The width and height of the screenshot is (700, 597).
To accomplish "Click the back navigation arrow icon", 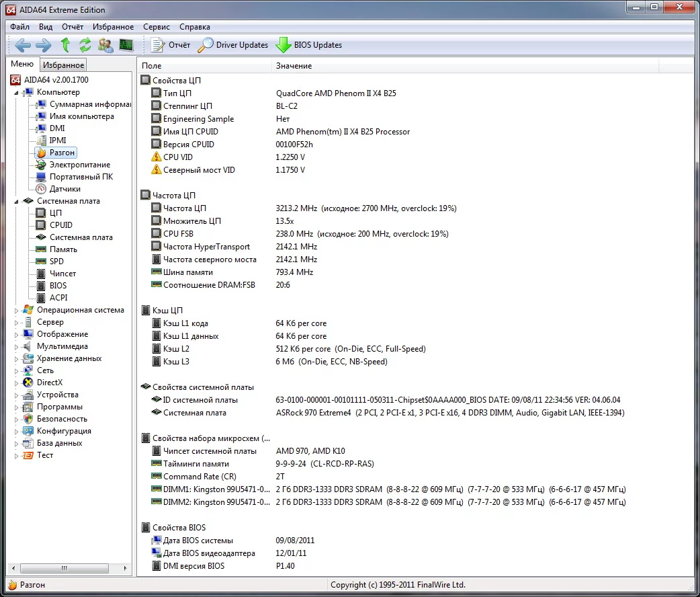I will pos(23,45).
